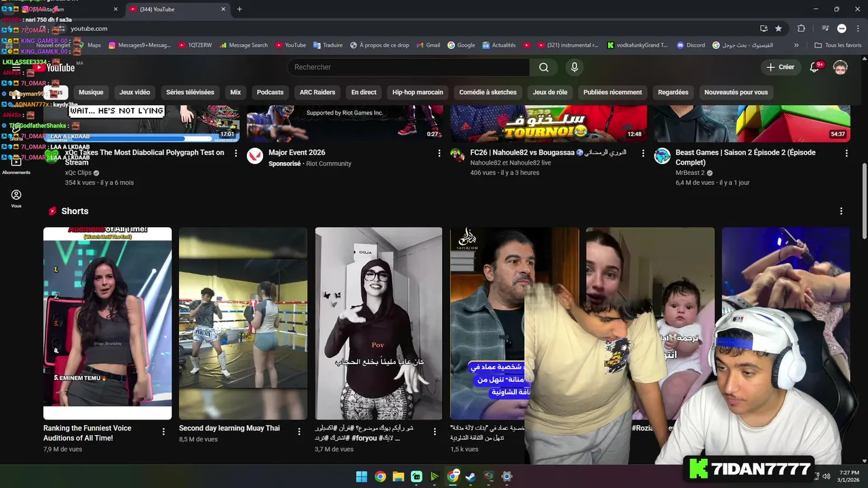Image resolution: width=868 pixels, height=488 pixels.
Task: Open the Beast Games Saison 2 title
Action: pos(745,157)
